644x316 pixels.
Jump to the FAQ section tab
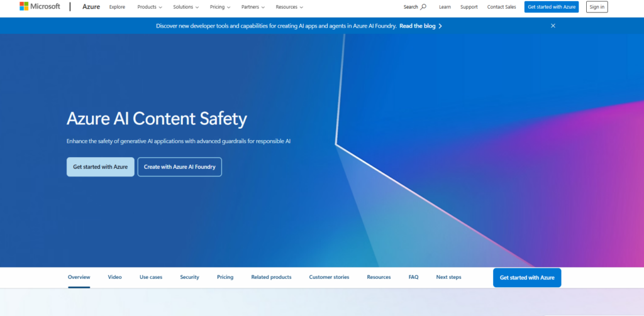[413, 277]
